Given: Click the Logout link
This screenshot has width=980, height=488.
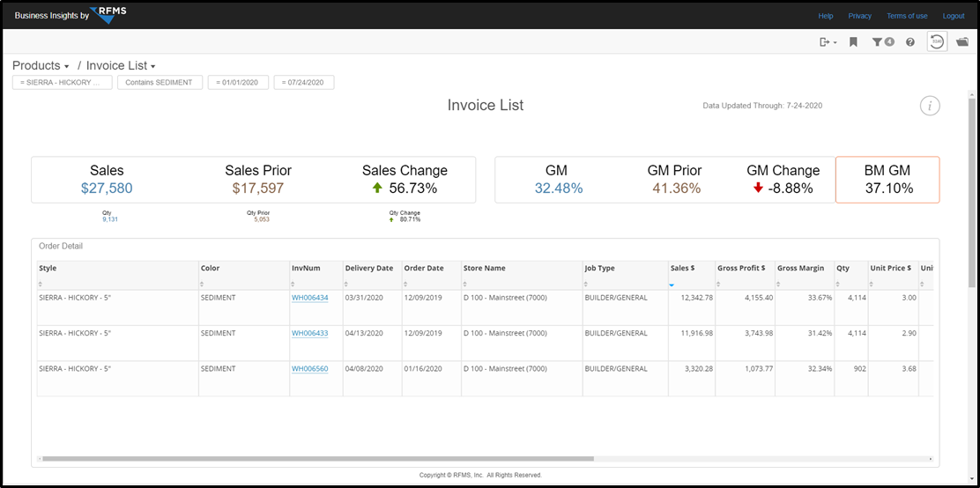Looking at the screenshot, I should click(954, 16).
